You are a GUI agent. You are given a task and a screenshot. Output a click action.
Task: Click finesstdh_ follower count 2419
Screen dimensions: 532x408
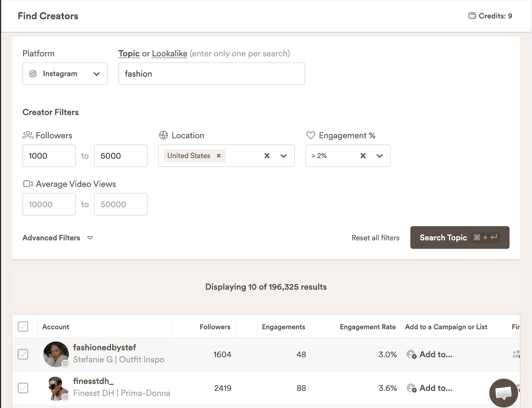(222, 388)
